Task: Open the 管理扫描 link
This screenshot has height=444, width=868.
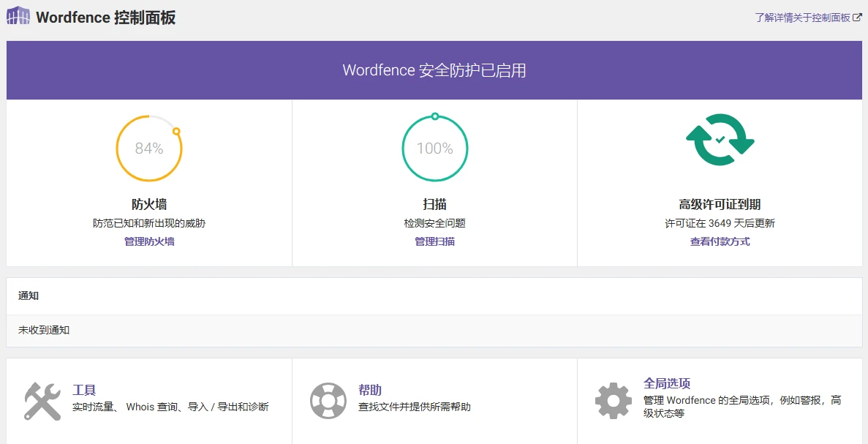Action: point(434,241)
